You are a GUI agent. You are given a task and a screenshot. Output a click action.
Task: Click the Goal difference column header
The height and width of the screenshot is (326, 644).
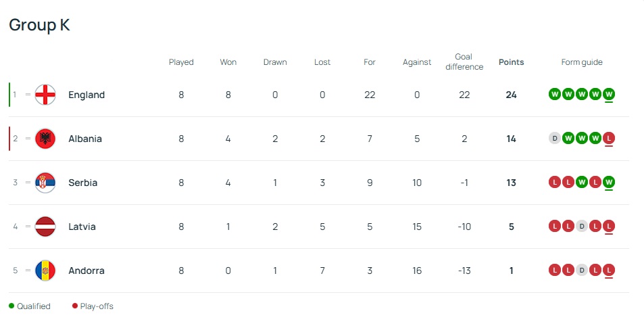pos(464,62)
